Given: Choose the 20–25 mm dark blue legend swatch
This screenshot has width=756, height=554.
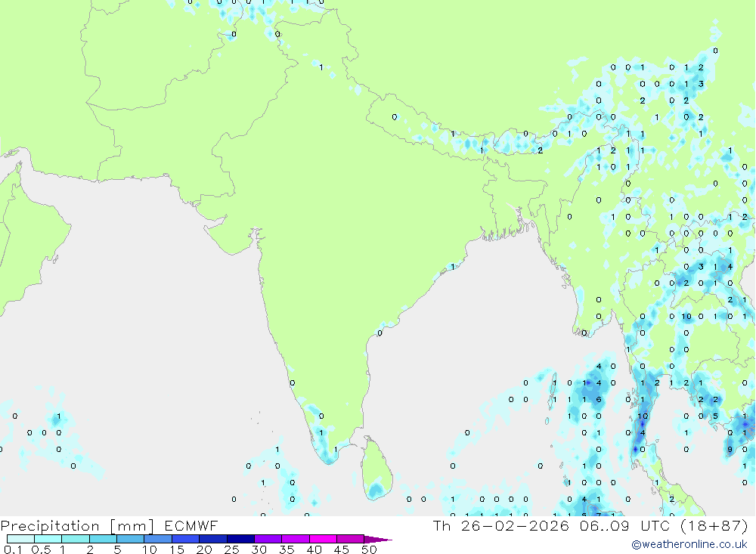Looking at the screenshot, I should pos(212,539).
